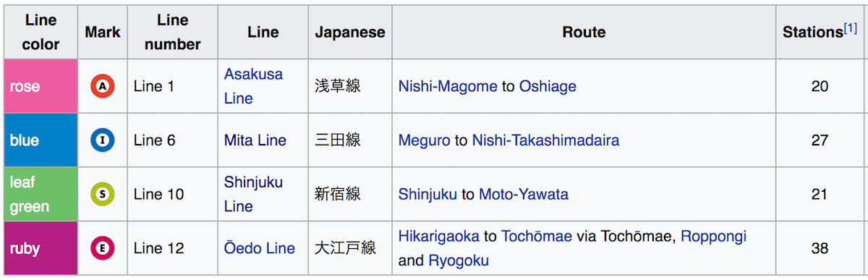Click the Stations footnote [1] reference

(x=850, y=29)
